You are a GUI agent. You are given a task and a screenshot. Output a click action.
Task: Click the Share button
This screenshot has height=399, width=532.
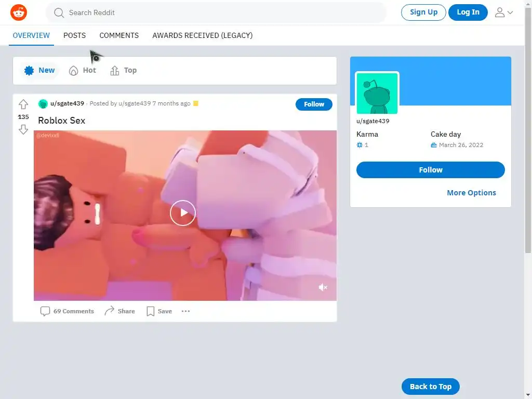(x=119, y=311)
